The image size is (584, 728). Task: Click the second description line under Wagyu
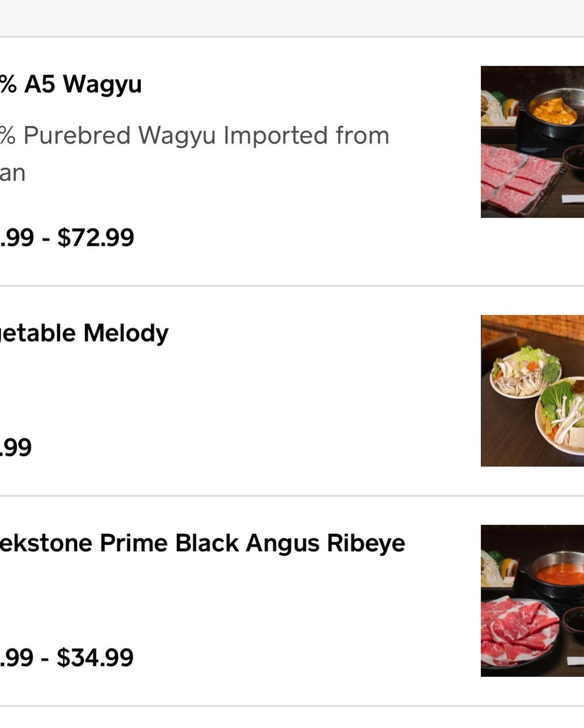tap(12, 173)
